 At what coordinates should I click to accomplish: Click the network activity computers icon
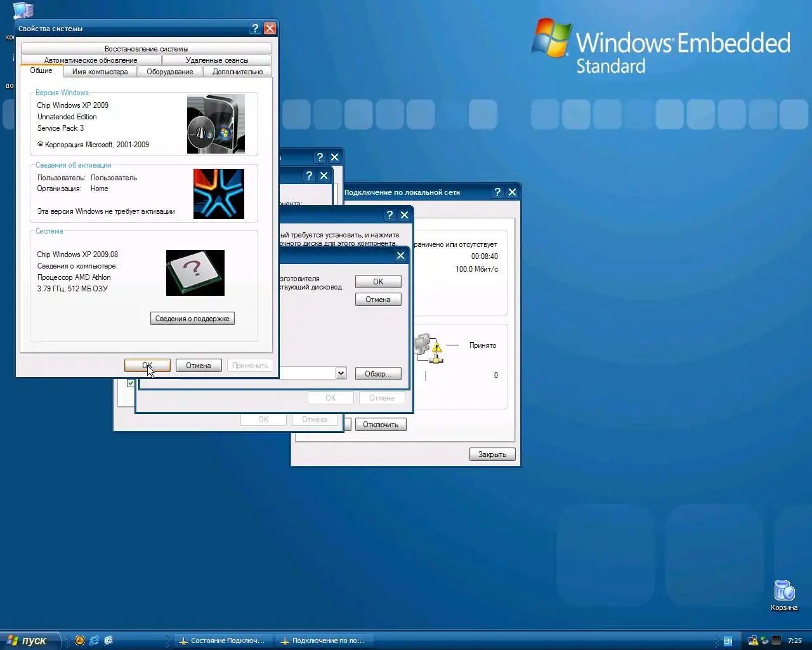click(x=429, y=348)
